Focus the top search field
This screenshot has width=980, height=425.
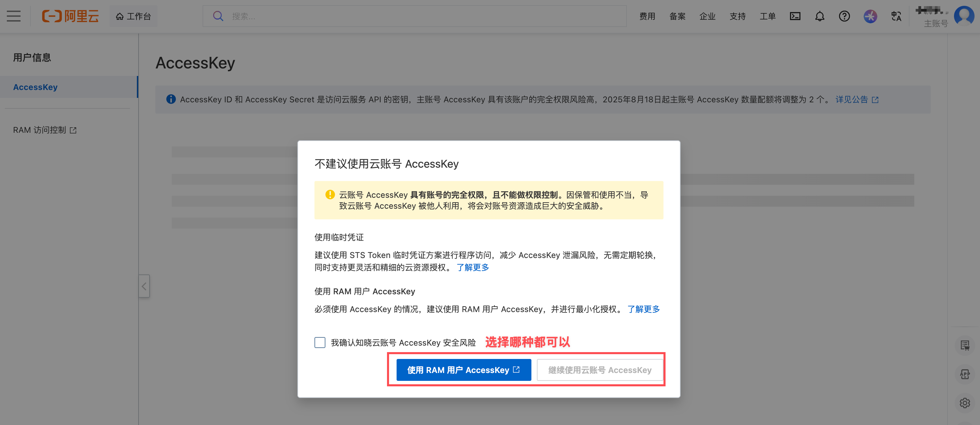pyautogui.click(x=415, y=16)
